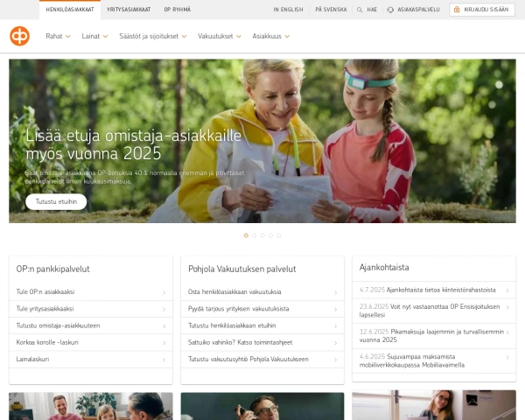525x420 pixels.
Task: Click the OP logo icon
Action: tap(19, 36)
